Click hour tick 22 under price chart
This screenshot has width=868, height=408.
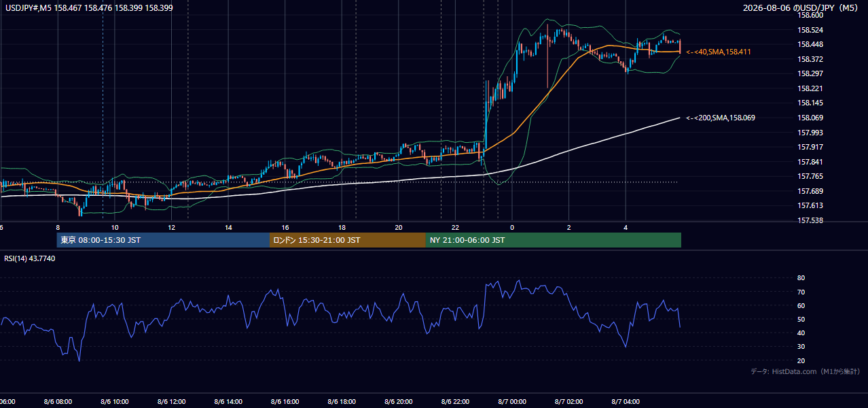(x=455, y=228)
